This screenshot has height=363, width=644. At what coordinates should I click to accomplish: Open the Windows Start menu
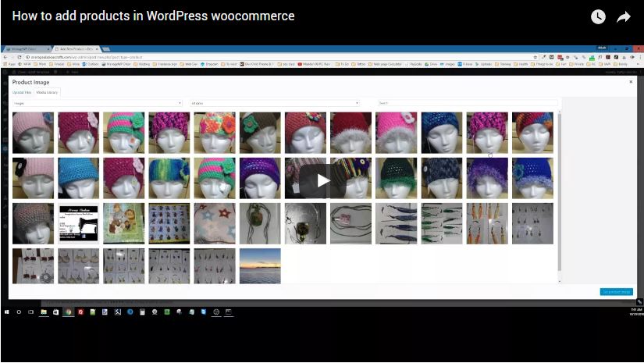click(x=6, y=312)
